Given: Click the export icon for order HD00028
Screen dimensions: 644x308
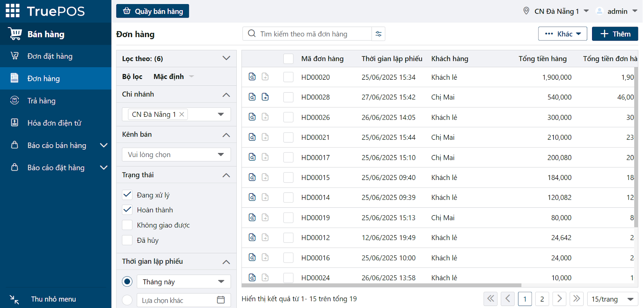Looking at the screenshot, I should [265, 97].
